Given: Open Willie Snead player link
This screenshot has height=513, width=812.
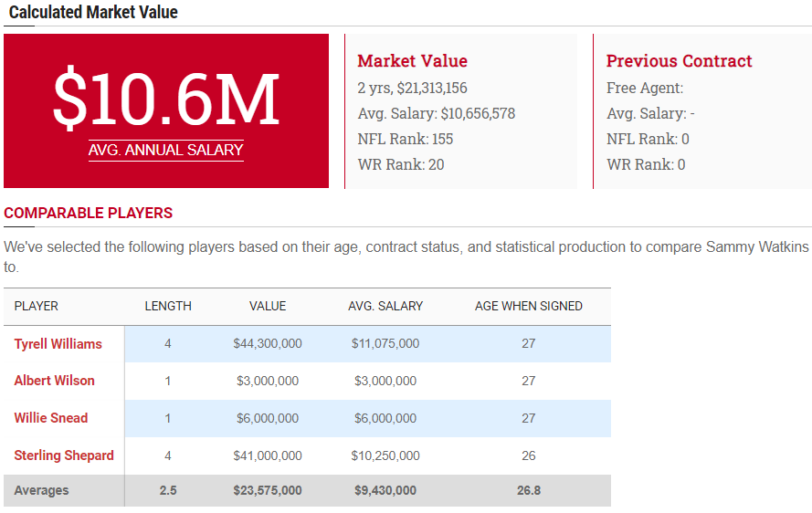Looking at the screenshot, I should click(51, 418).
